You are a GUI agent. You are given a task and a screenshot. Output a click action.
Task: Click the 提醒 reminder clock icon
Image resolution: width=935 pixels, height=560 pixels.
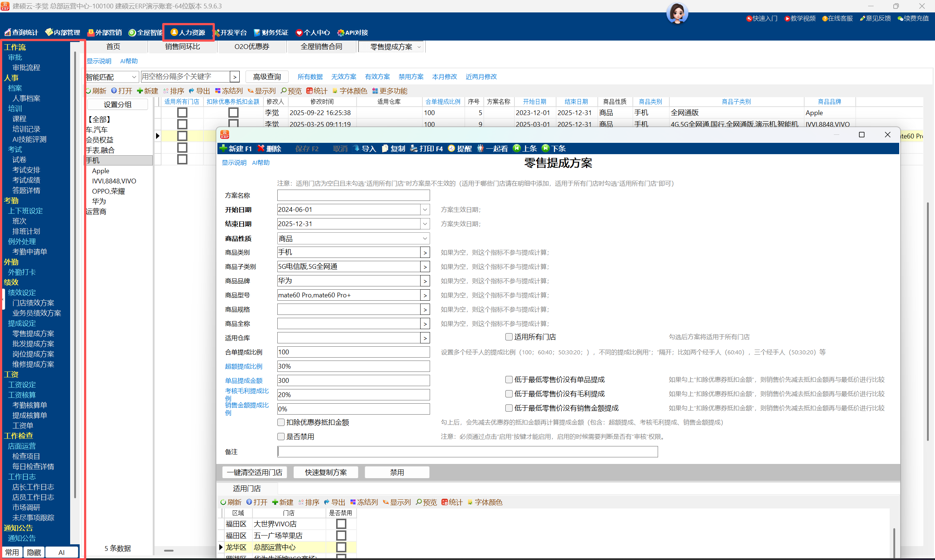[x=451, y=148]
